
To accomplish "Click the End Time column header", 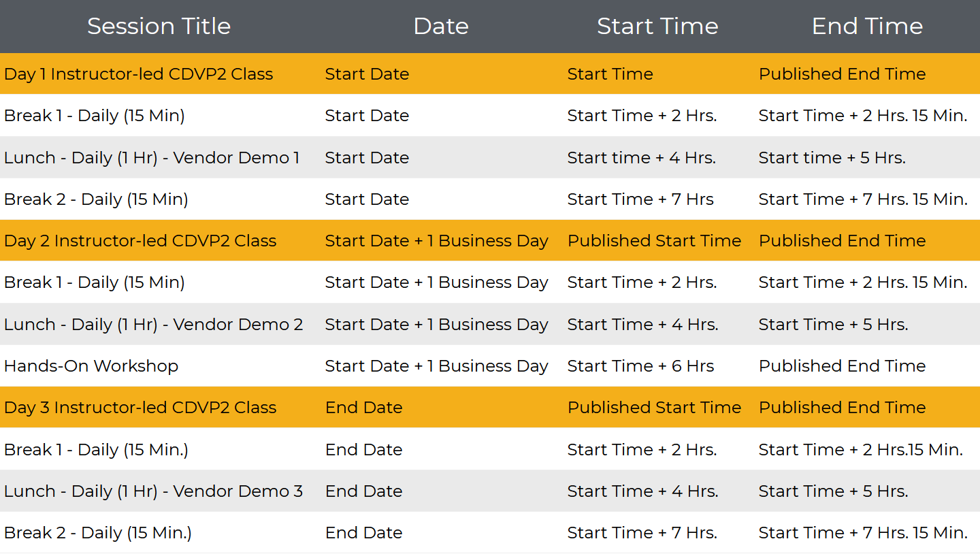I will (x=867, y=26).
